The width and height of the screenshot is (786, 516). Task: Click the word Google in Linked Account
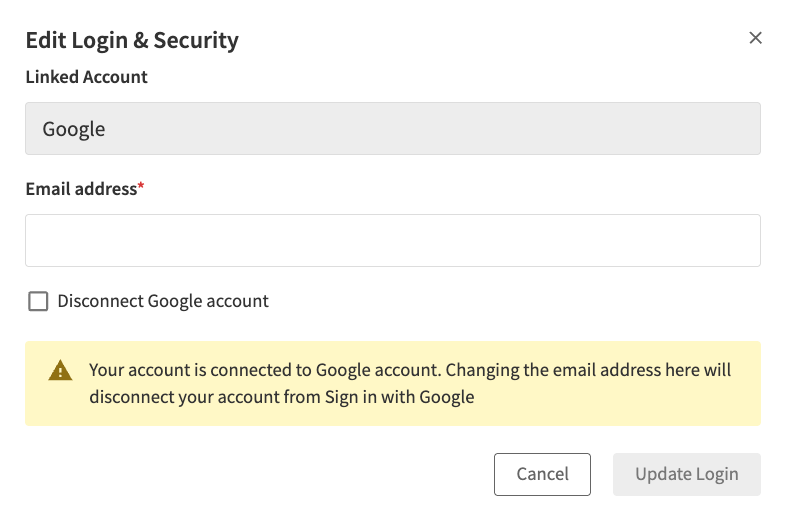point(73,129)
